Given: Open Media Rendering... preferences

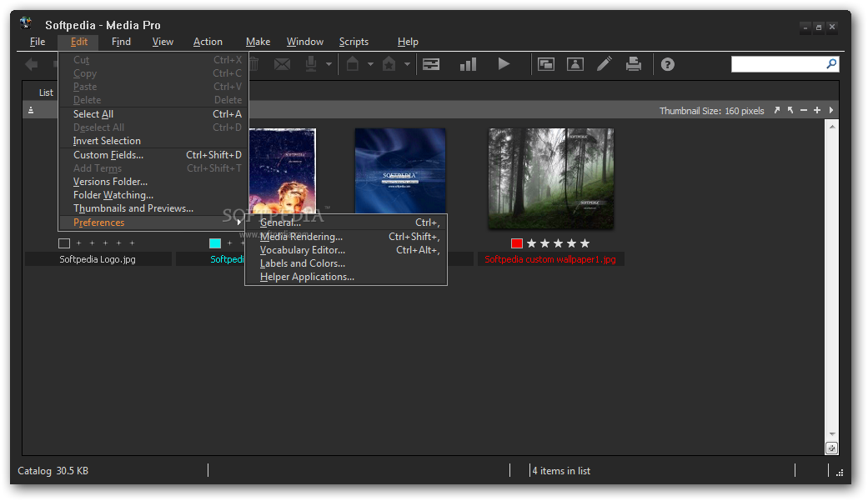Looking at the screenshot, I should 346,237.
